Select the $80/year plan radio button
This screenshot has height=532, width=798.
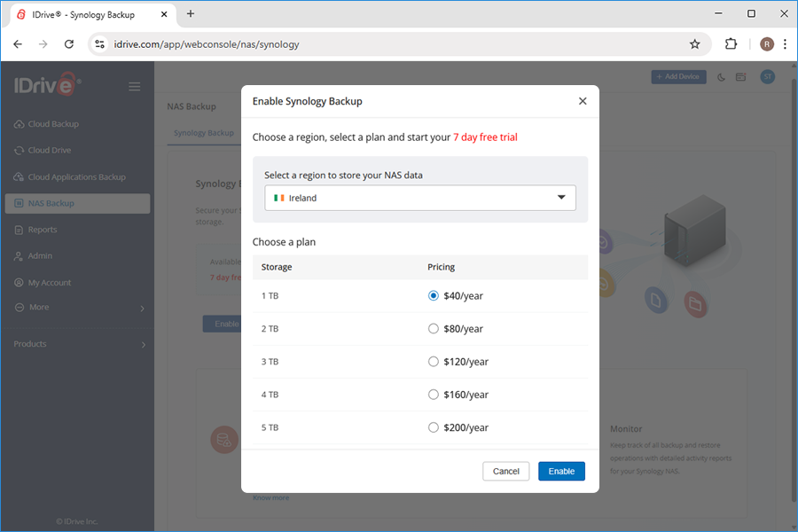433,329
